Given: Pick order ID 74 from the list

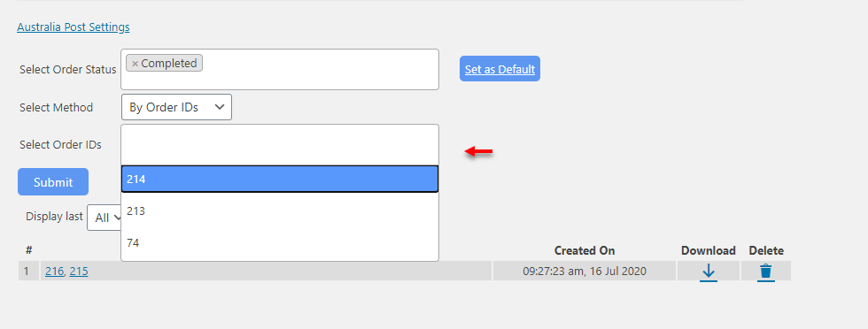Looking at the screenshot, I should point(280,242).
